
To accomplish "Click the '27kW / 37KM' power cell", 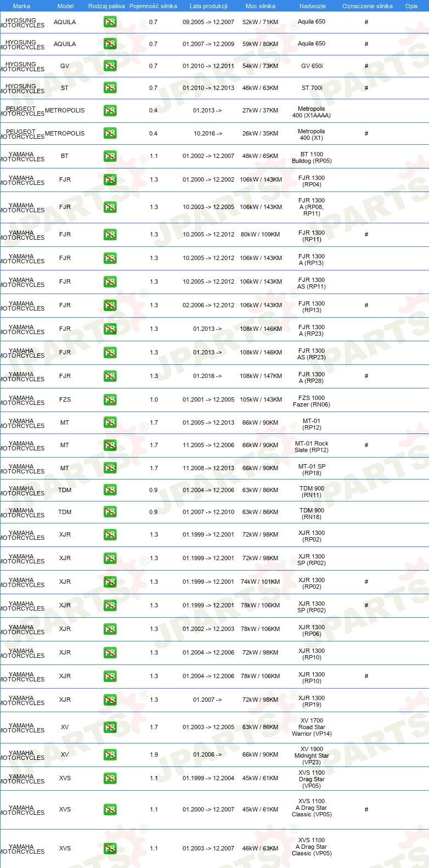I will pos(261,110).
